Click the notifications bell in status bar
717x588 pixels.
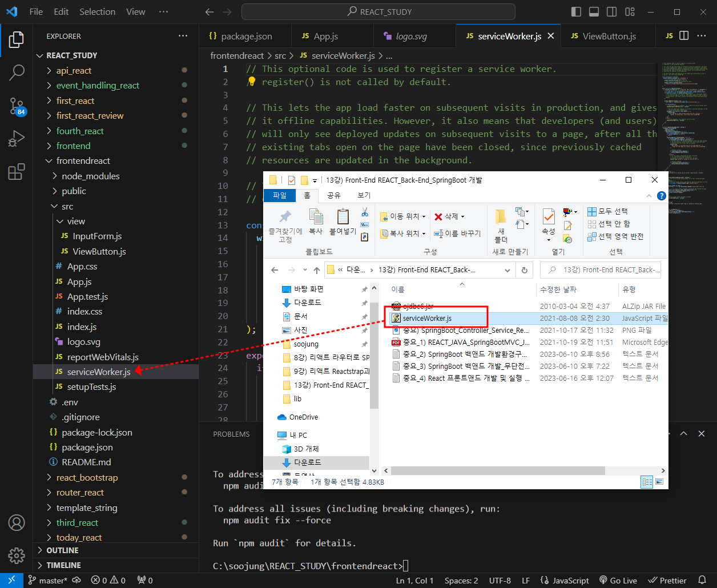pyautogui.click(x=703, y=580)
